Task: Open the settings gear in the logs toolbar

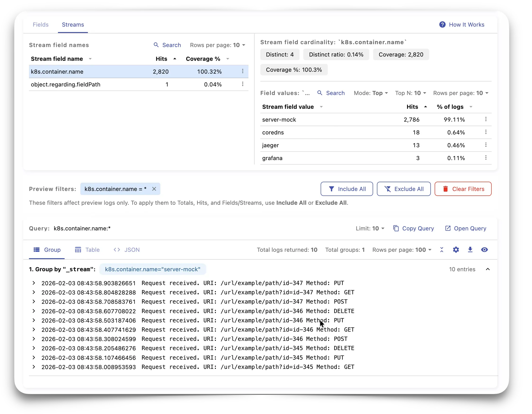Action: click(x=456, y=250)
